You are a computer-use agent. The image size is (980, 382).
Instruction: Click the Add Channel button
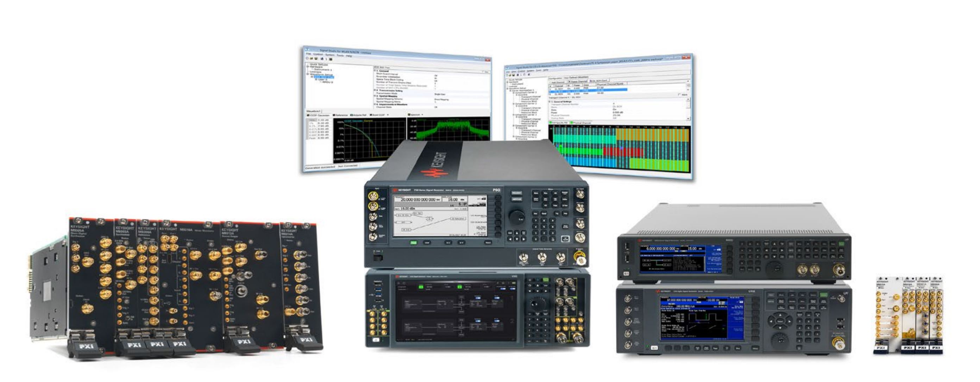pyautogui.click(x=558, y=83)
